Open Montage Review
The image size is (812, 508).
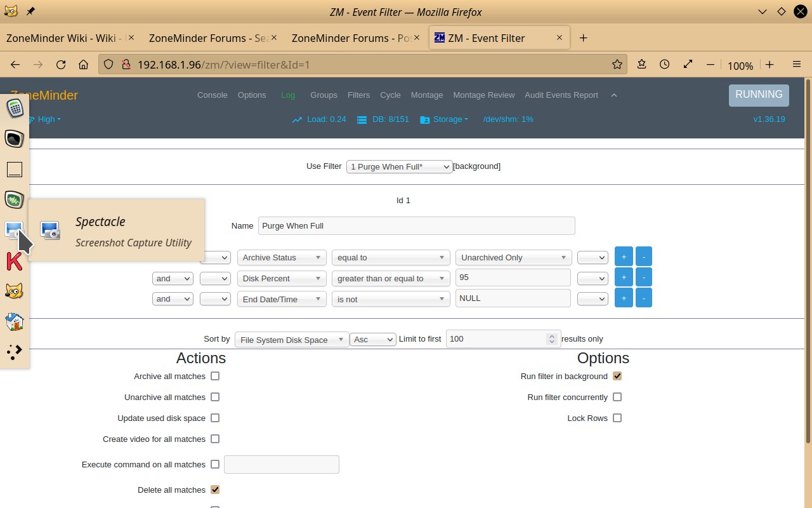point(484,95)
